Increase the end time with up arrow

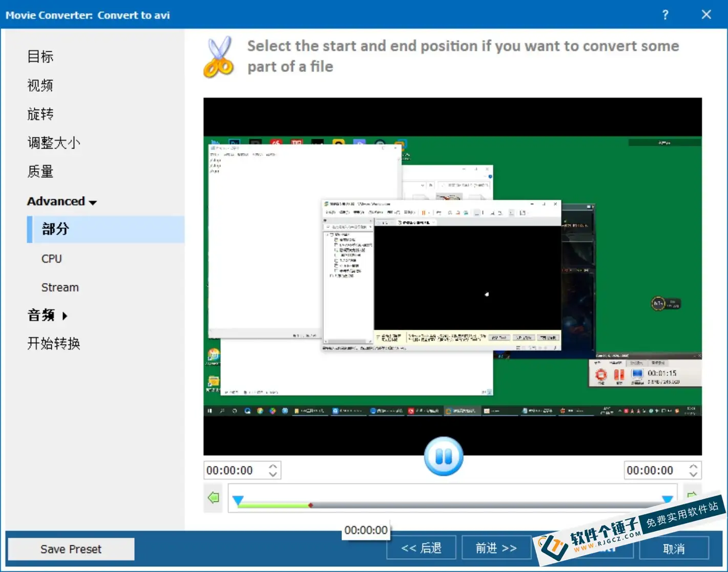coord(694,466)
